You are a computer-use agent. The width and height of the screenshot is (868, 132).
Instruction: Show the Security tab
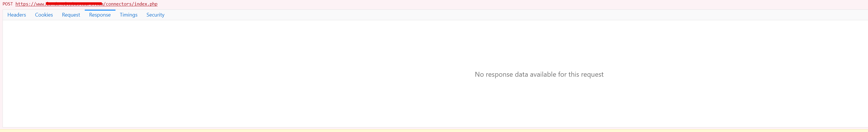[155, 15]
